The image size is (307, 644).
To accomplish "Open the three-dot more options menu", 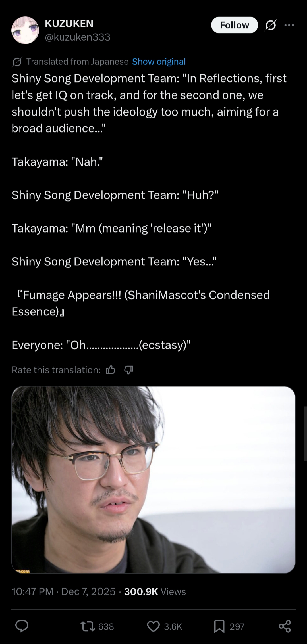I will (289, 25).
